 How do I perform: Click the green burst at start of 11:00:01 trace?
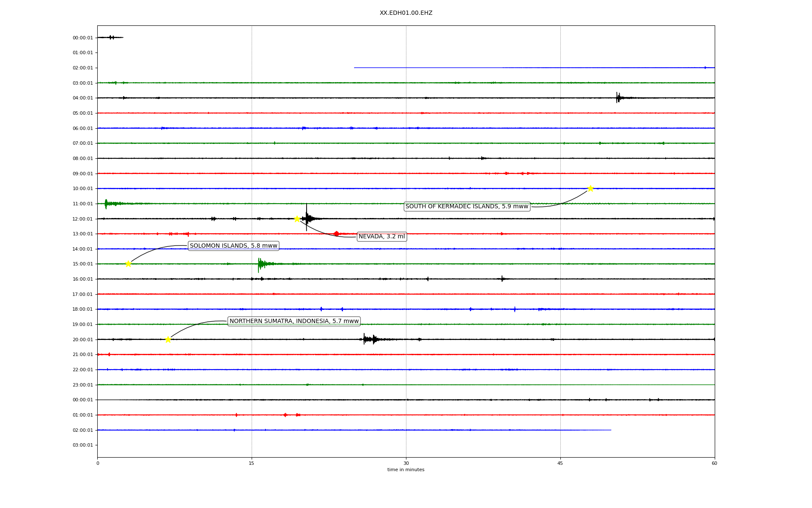click(107, 204)
